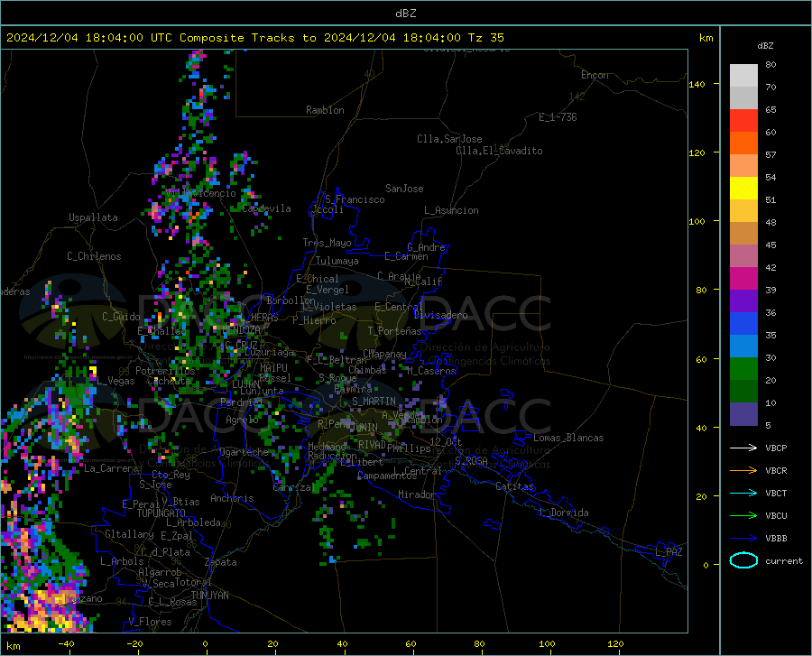Screen dimensions: 812x656
Task: Click the JUNIN label on the map
Action: point(363,427)
